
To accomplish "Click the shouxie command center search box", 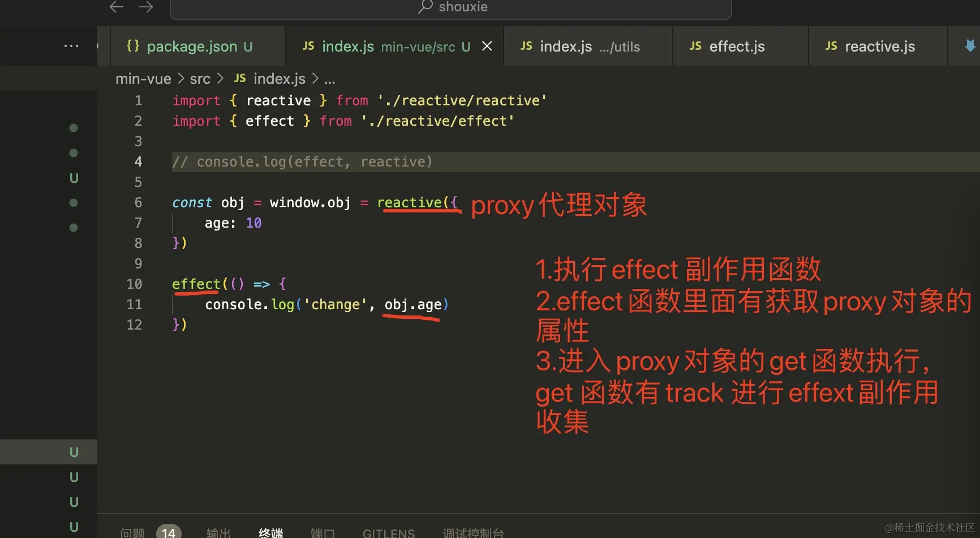I will [x=450, y=8].
